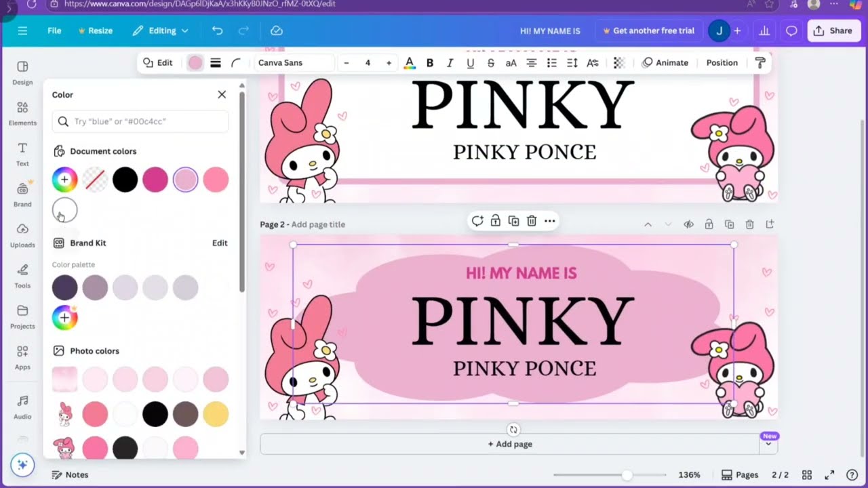Click Edit in the element toolbar

tap(158, 62)
